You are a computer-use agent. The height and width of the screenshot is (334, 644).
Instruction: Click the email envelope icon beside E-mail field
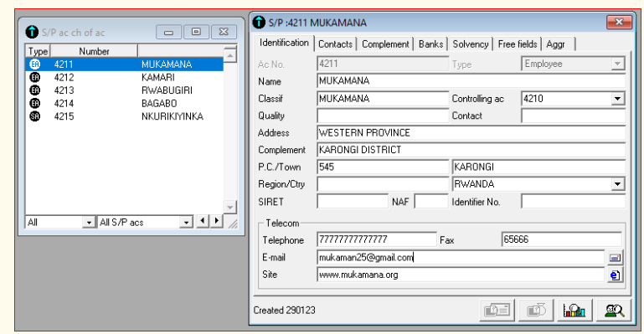(615, 258)
